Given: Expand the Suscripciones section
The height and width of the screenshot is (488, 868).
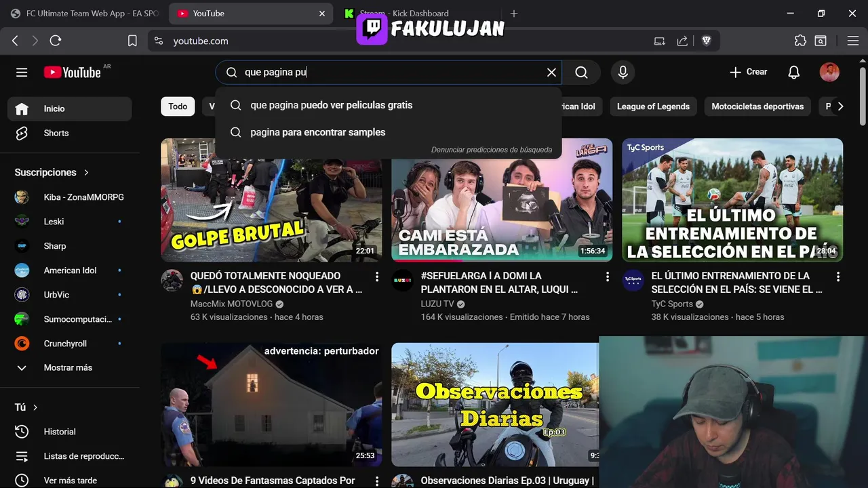Looking at the screenshot, I should click(x=52, y=172).
